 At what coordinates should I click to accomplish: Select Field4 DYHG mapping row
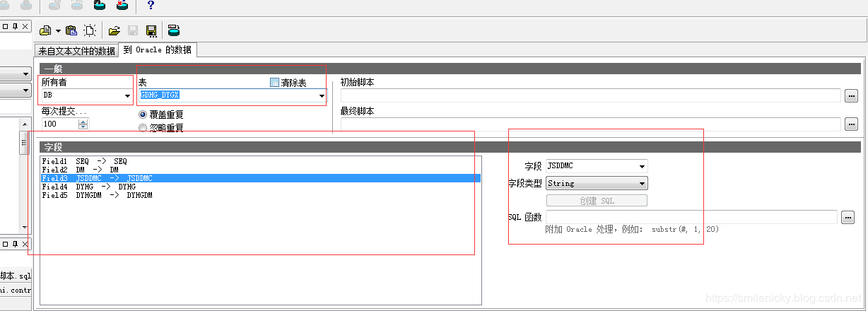(x=88, y=187)
